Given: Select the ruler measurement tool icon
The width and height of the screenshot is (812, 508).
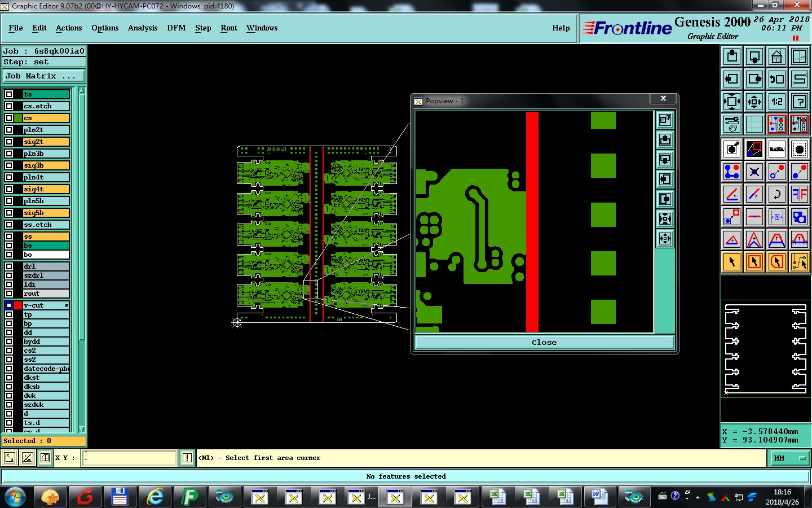Looking at the screenshot, I should [x=776, y=149].
